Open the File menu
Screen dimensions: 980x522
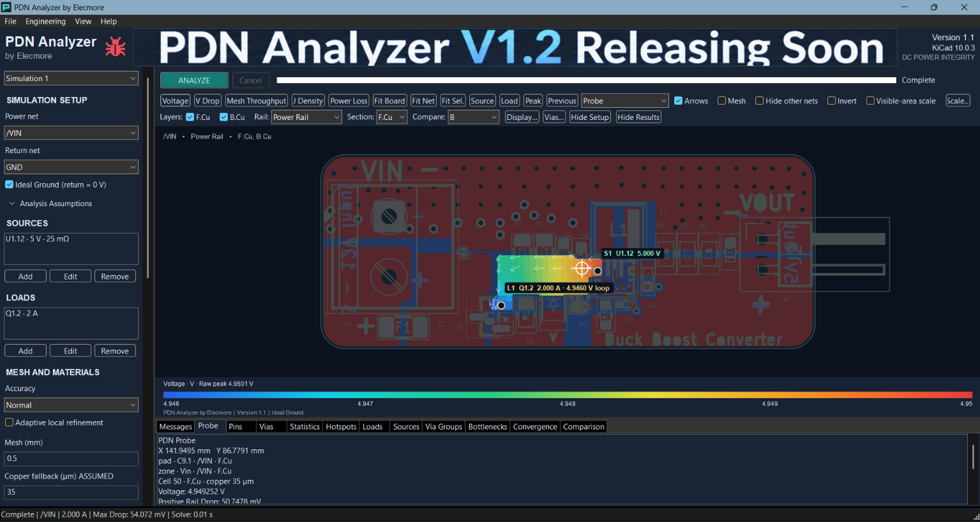tap(10, 21)
